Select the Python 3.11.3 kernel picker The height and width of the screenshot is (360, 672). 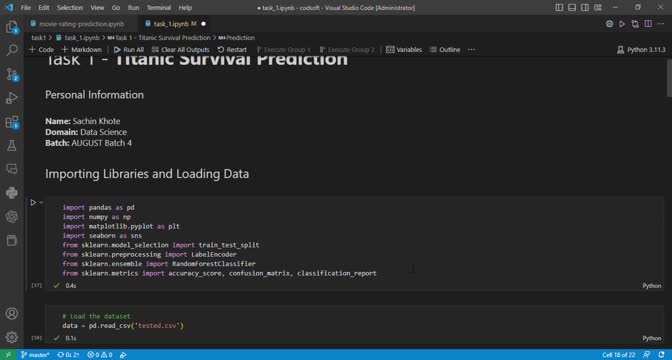[641, 50]
